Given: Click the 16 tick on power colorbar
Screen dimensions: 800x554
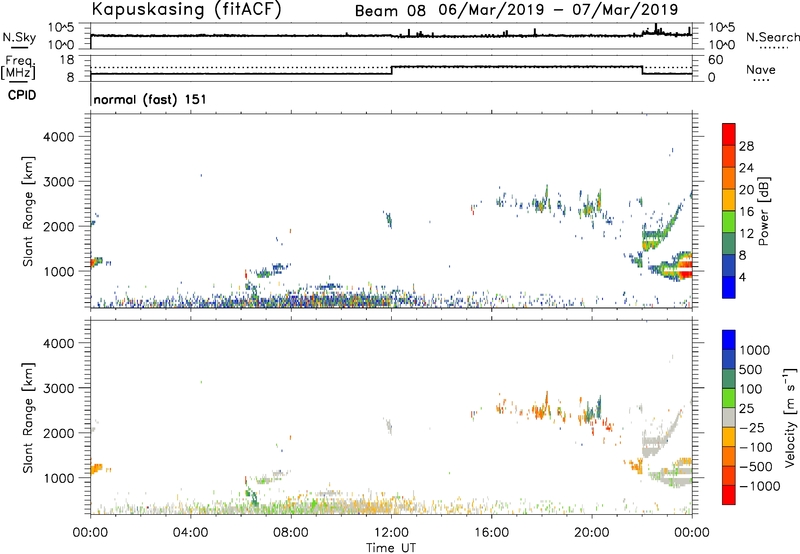Looking at the screenshot, I should [x=746, y=212].
